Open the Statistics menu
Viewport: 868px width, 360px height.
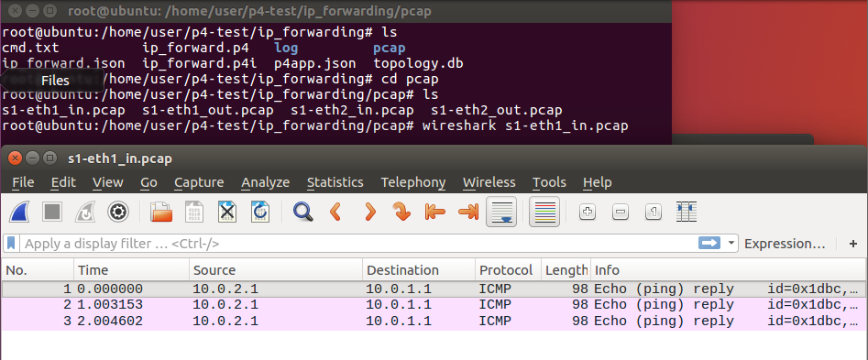click(335, 182)
